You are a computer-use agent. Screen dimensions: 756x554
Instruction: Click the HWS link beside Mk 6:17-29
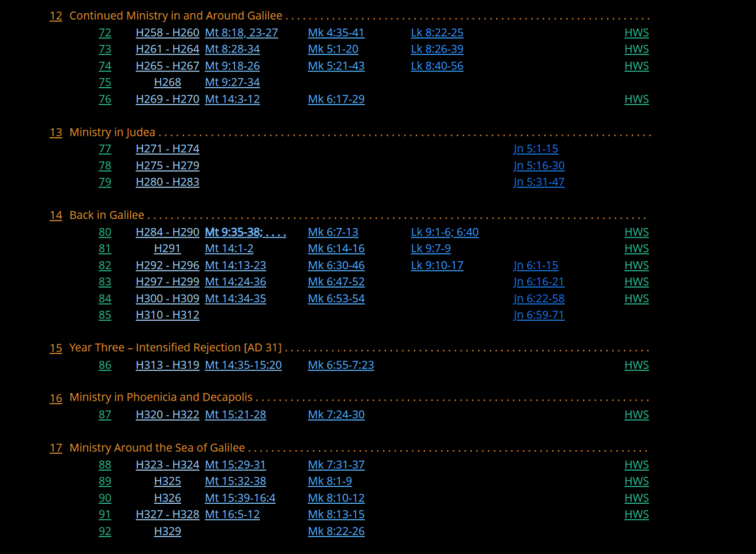tap(636, 99)
